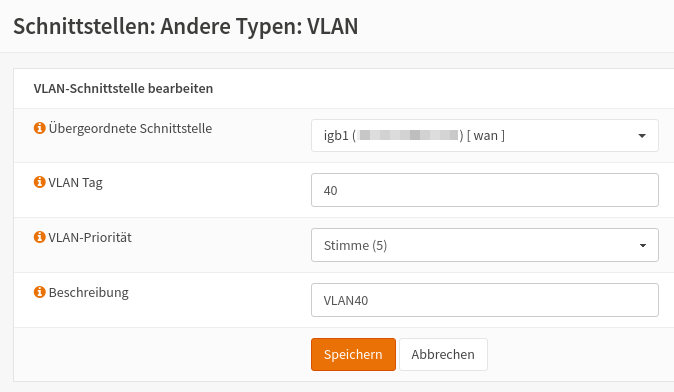The image size is (674, 392).
Task: Click the VLAN-Schnittstelle bearbeiten panel header
Action: point(123,89)
